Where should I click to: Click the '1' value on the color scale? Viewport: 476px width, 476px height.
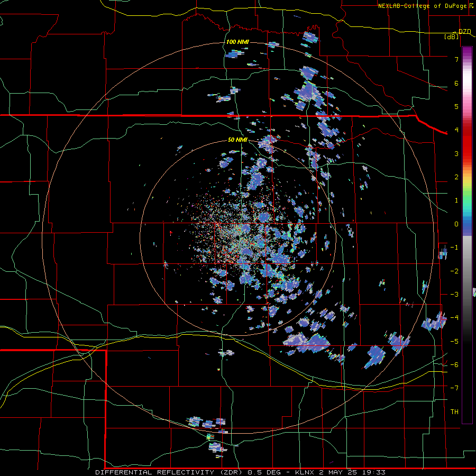tap(456, 200)
